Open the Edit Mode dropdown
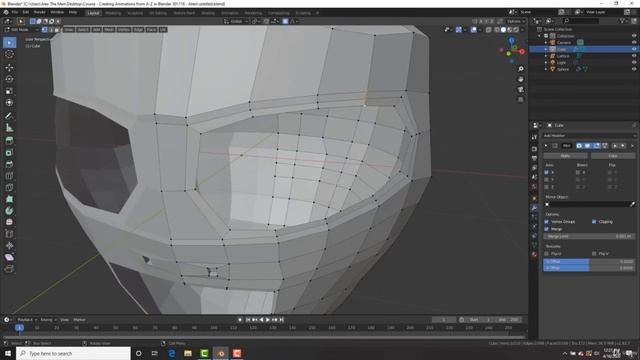 21,30
